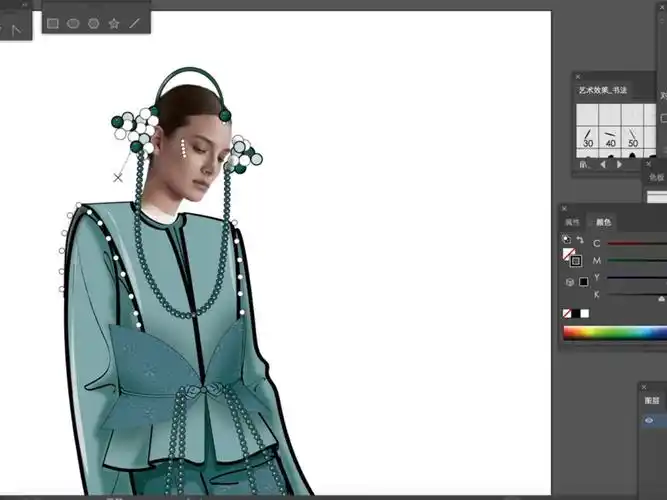Select the Polygon shape tool
The height and width of the screenshot is (500, 667).
(x=93, y=23)
